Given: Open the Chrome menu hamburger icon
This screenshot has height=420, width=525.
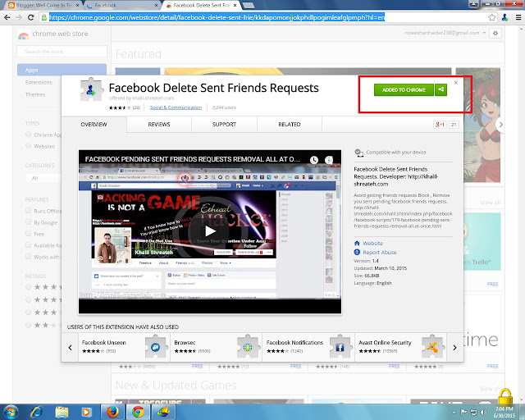Looking at the screenshot, I should coord(518,17).
